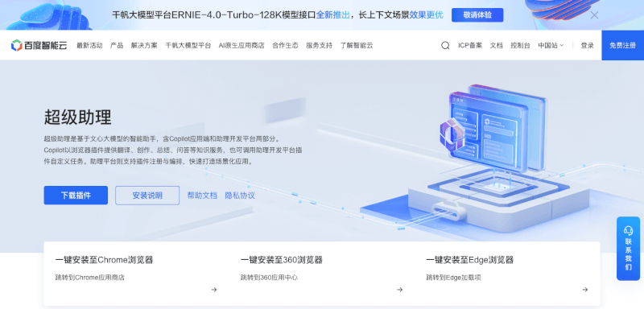Screen dimensions: 644x309
Task: Click arrow on 360 browser install card
Action: click(x=399, y=290)
